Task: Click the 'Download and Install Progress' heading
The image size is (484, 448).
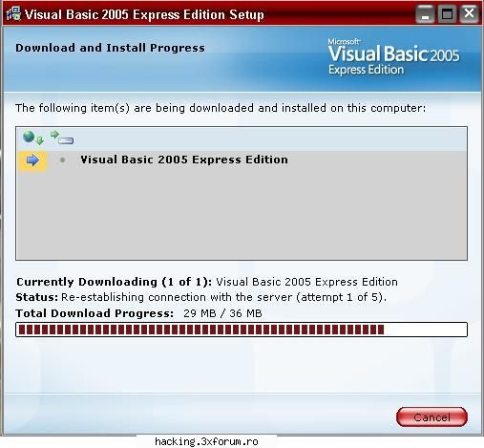Action: tap(110, 48)
